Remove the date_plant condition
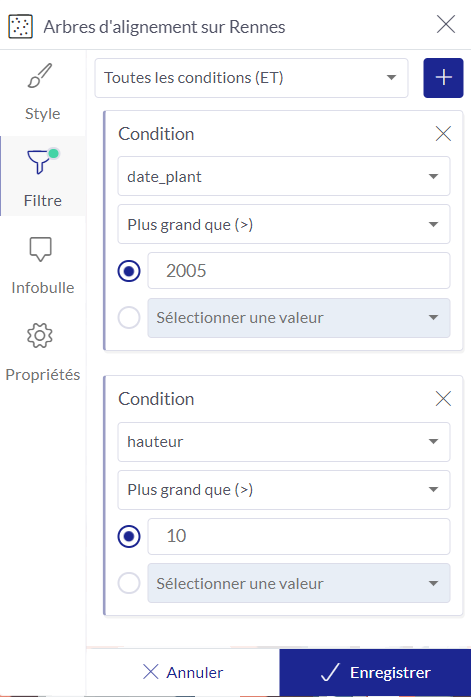 point(443,133)
